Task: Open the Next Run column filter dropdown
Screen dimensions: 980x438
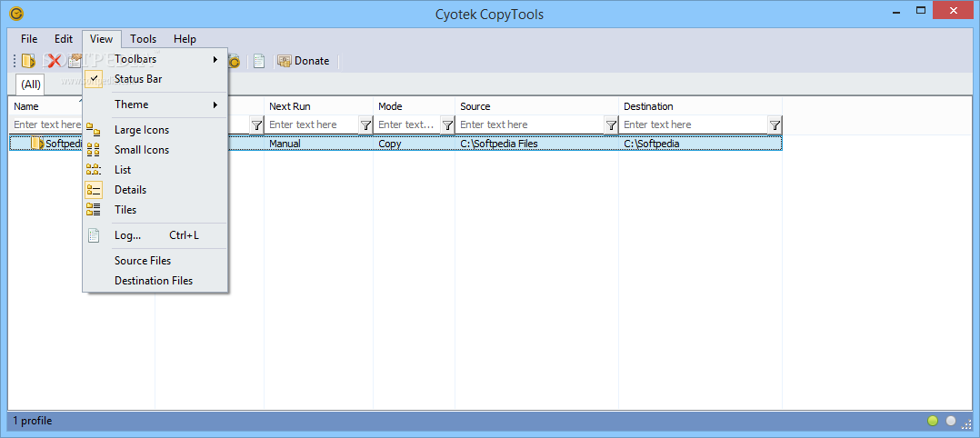Action: pyautogui.click(x=365, y=125)
